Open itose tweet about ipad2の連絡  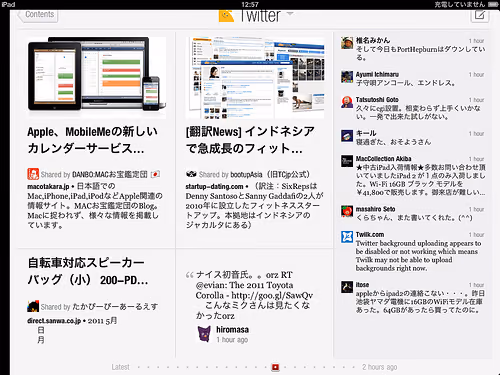pyautogui.click(x=420, y=302)
